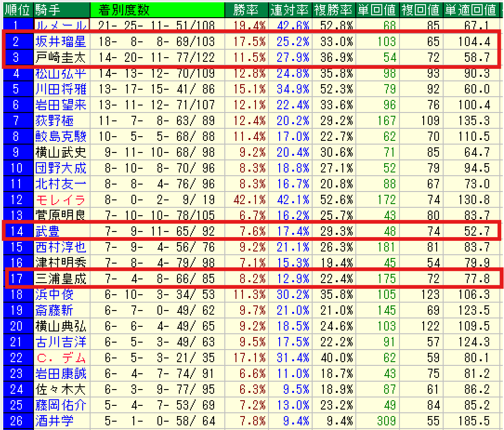Open モレイラ jockey details
This screenshot has width=504, height=430.
pos(60,200)
